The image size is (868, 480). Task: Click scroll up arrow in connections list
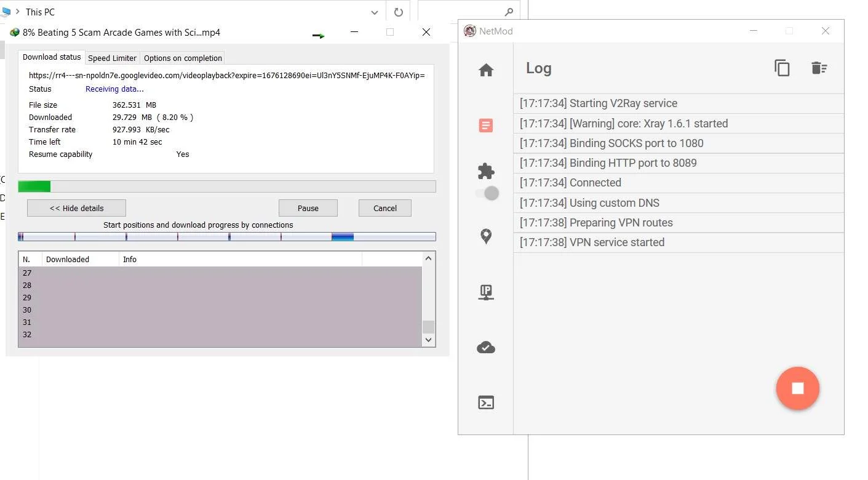point(429,258)
